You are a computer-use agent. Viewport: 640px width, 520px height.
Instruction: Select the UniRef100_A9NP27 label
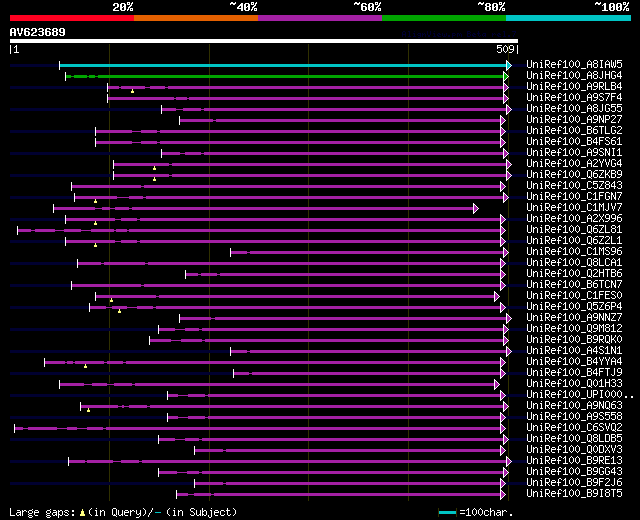pyautogui.click(x=574, y=120)
